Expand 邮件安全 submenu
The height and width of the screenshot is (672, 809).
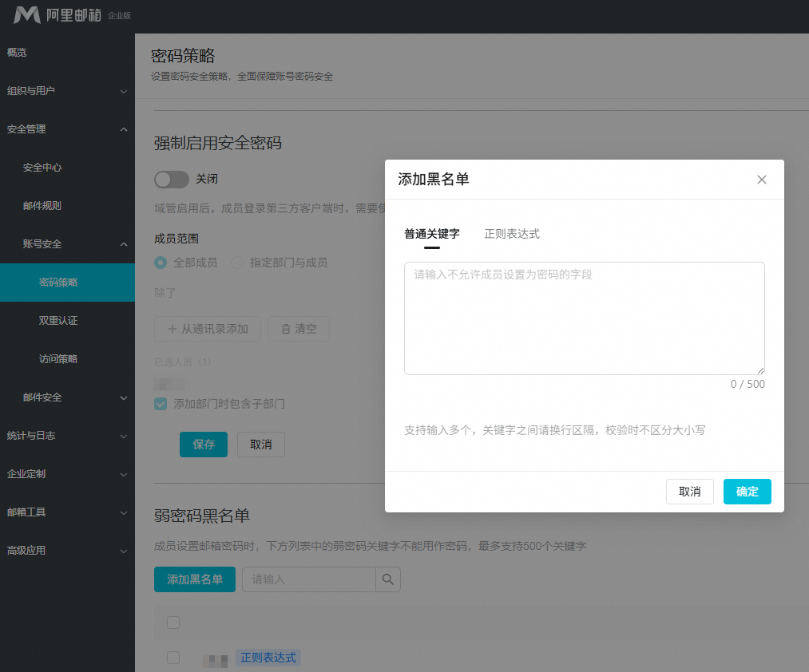pyautogui.click(x=67, y=397)
